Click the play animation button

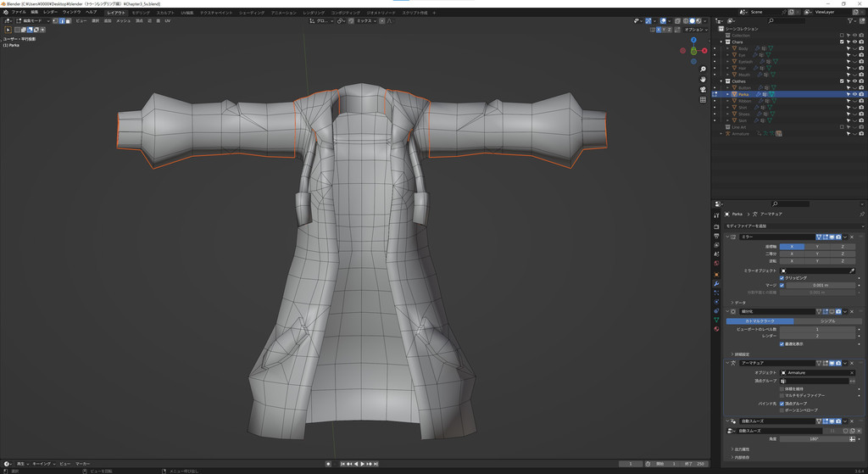click(362, 464)
